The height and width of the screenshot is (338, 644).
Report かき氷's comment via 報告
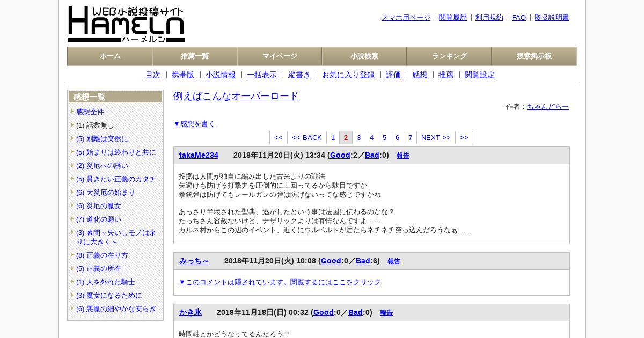click(x=386, y=313)
